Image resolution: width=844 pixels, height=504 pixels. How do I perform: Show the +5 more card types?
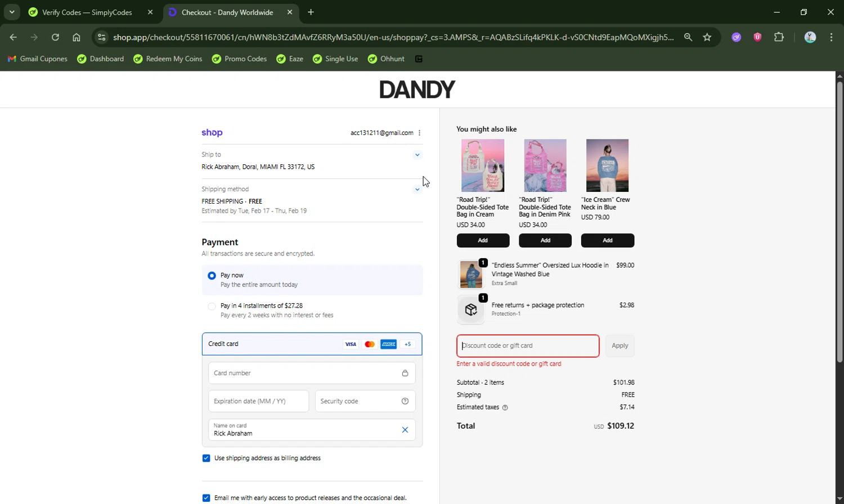408,344
